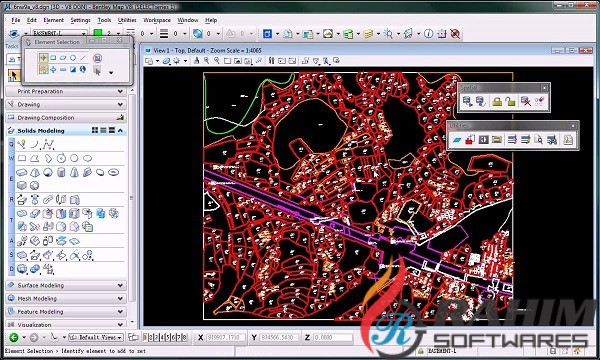Screen dimensions: 600x360
Task: Click the Visualization task header
Action: [x=66, y=324]
